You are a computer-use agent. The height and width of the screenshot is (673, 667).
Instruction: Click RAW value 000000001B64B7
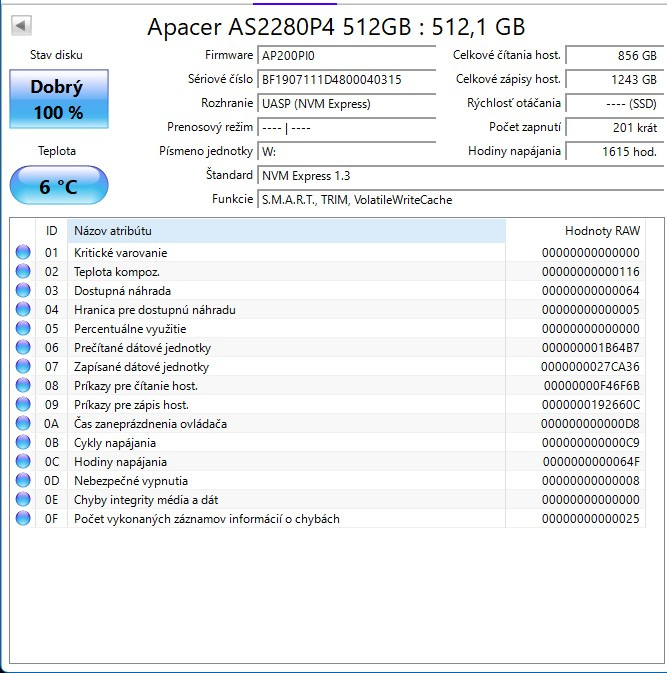click(591, 348)
